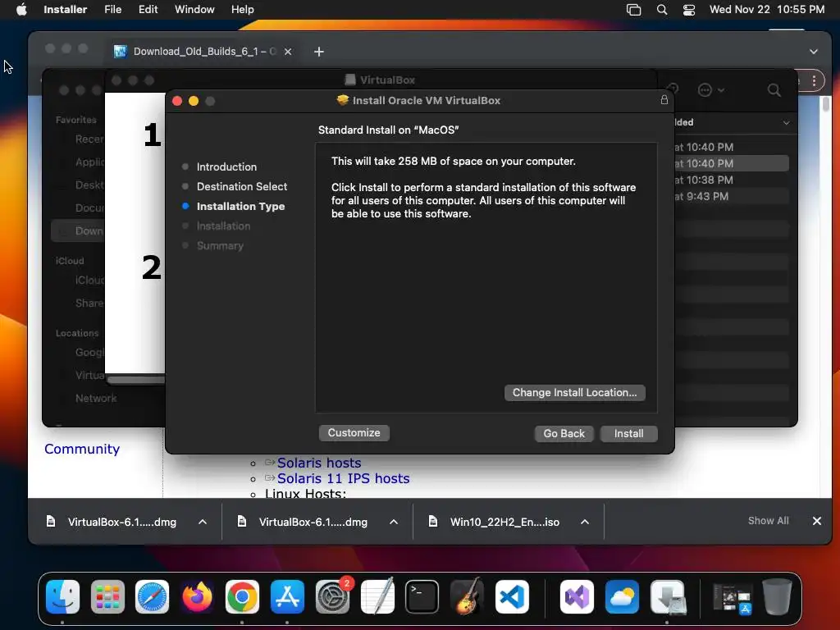This screenshot has width=840, height=630.
Task: Open a new browser tab
Action: [x=319, y=52]
